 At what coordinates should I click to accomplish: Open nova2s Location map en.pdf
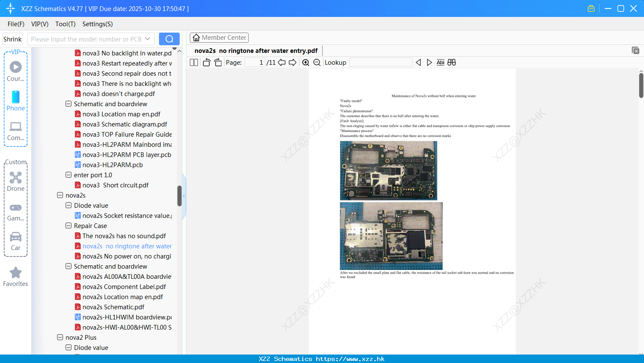pos(123,297)
